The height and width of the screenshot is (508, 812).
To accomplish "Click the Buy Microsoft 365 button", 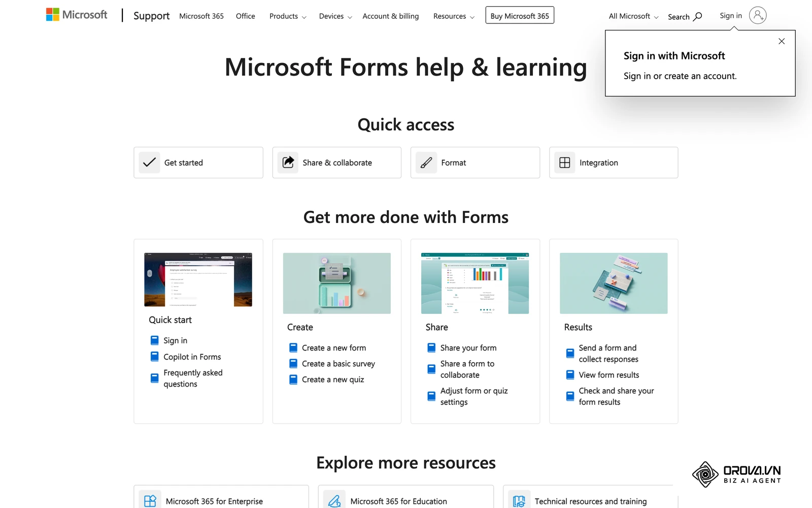I will [520, 16].
